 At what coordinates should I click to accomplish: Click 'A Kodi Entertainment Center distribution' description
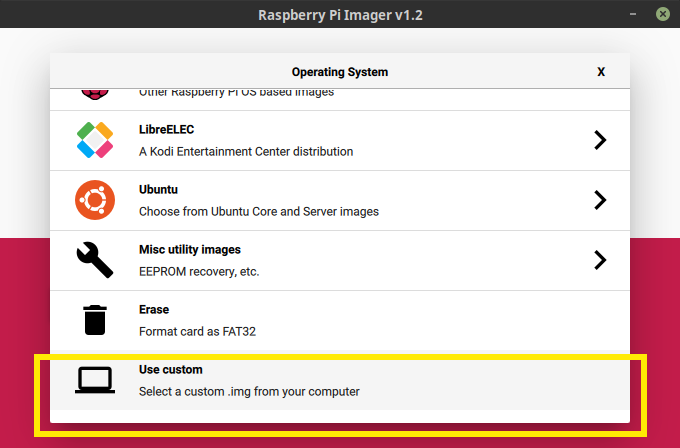[246, 151]
